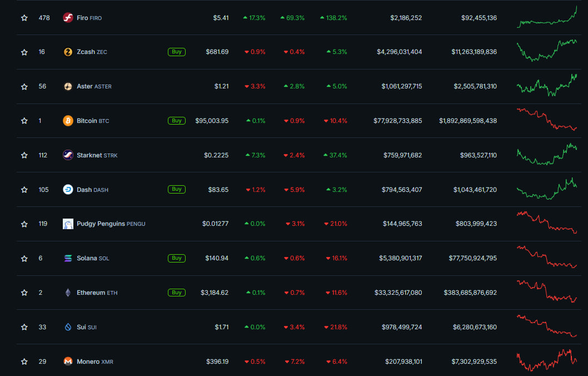
Task: Click the Zcash coin logo icon
Action: coord(68,52)
